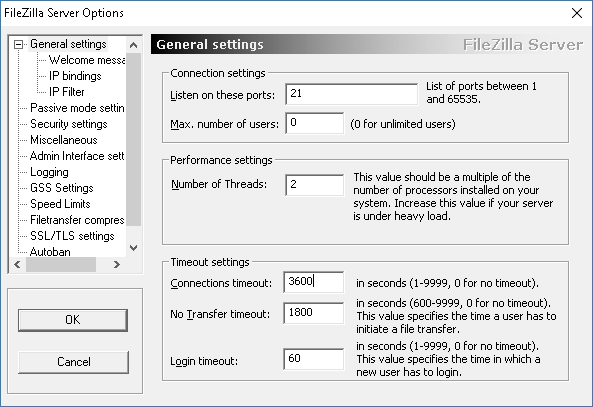Screen dimensions: 593x407
Task: Click the horizontal scroll right arrow
Action: 116,264
